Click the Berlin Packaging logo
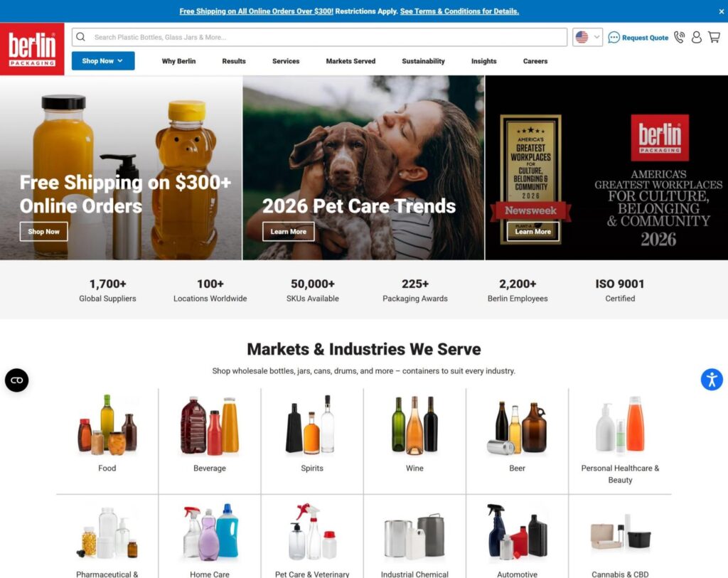The height and width of the screenshot is (578, 728). point(32,49)
